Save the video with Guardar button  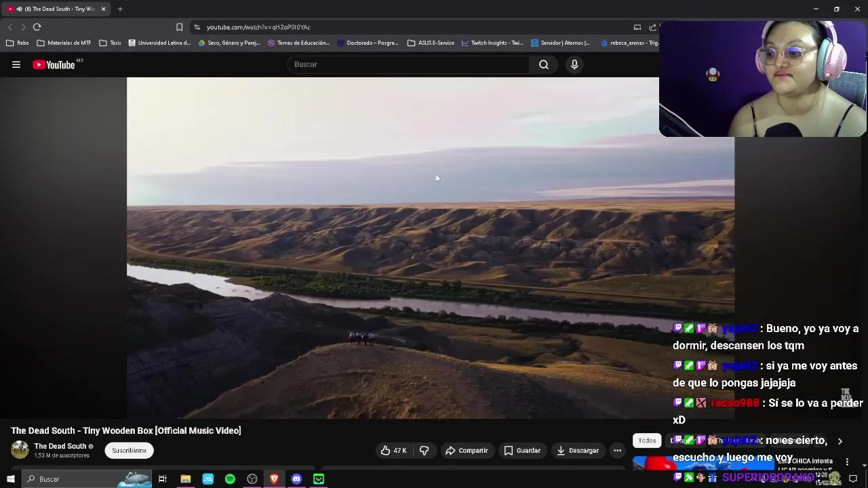coord(522,450)
